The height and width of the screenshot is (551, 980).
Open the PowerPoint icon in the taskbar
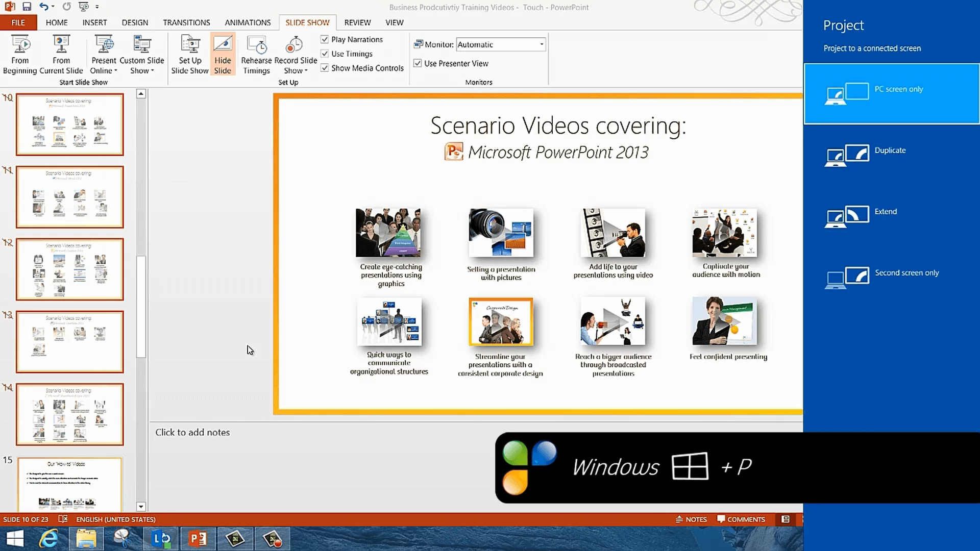pos(198,539)
